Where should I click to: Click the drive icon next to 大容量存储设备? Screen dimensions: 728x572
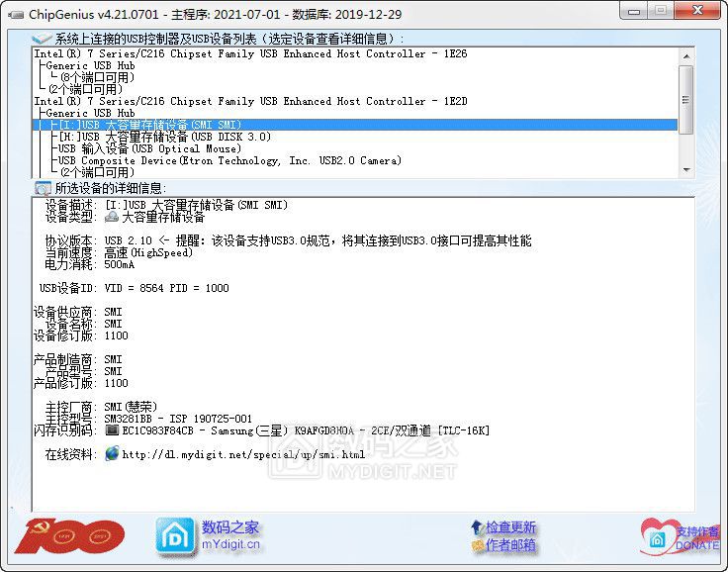point(112,217)
